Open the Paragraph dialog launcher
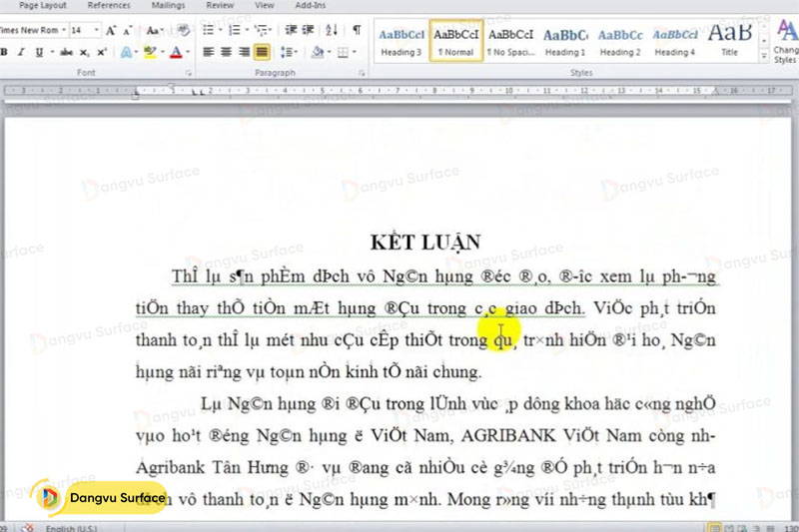The width and height of the screenshot is (799, 532). coord(362,73)
